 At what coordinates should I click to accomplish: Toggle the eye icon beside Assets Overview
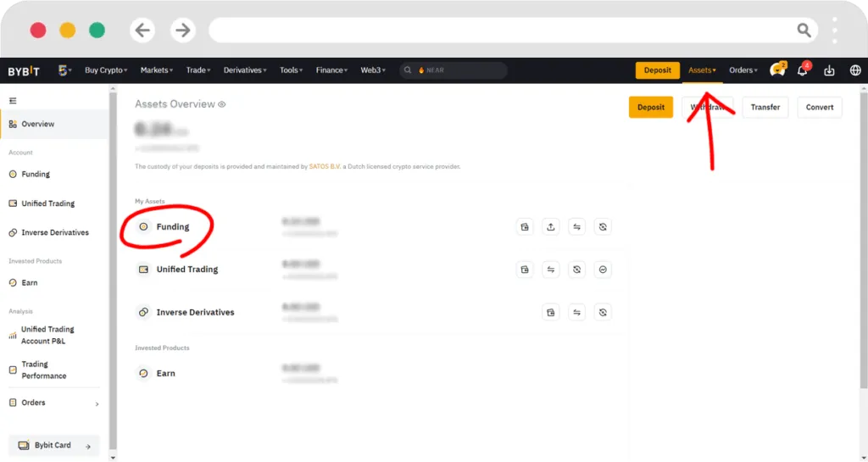point(222,104)
